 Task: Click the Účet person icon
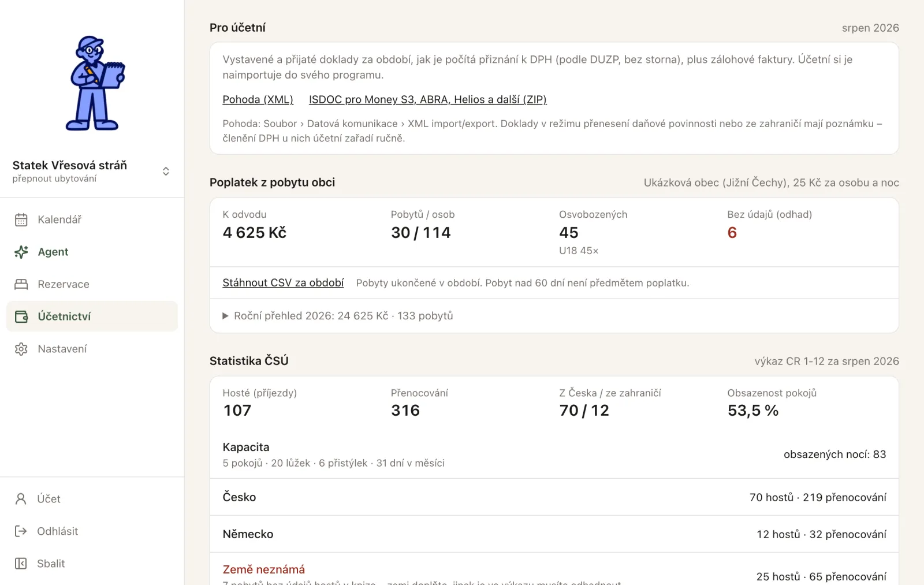21,499
